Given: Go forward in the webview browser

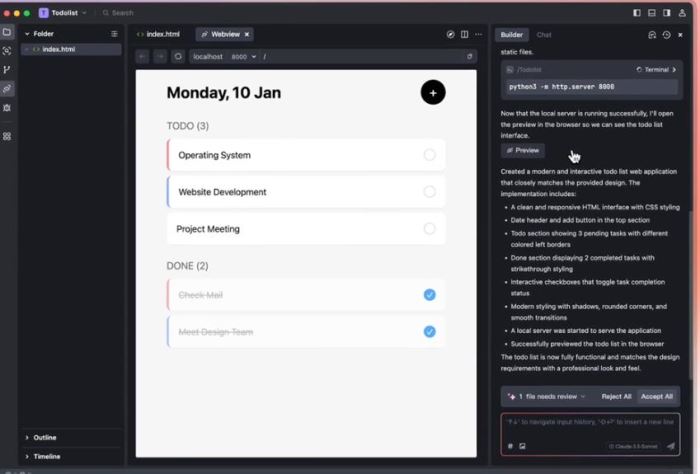Looking at the screenshot, I should 160,57.
